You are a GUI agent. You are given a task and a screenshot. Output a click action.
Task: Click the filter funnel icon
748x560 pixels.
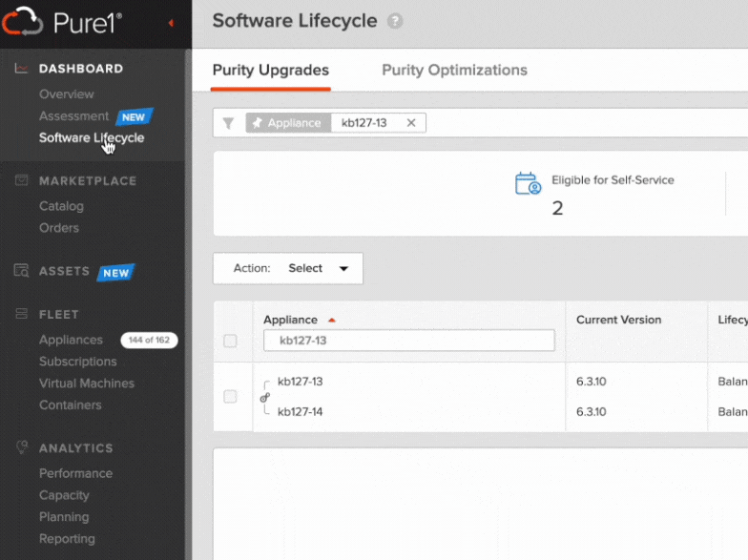tap(229, 123)
